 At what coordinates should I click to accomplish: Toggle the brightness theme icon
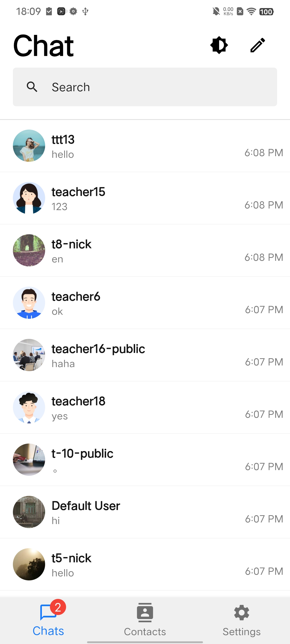[219, 45]
